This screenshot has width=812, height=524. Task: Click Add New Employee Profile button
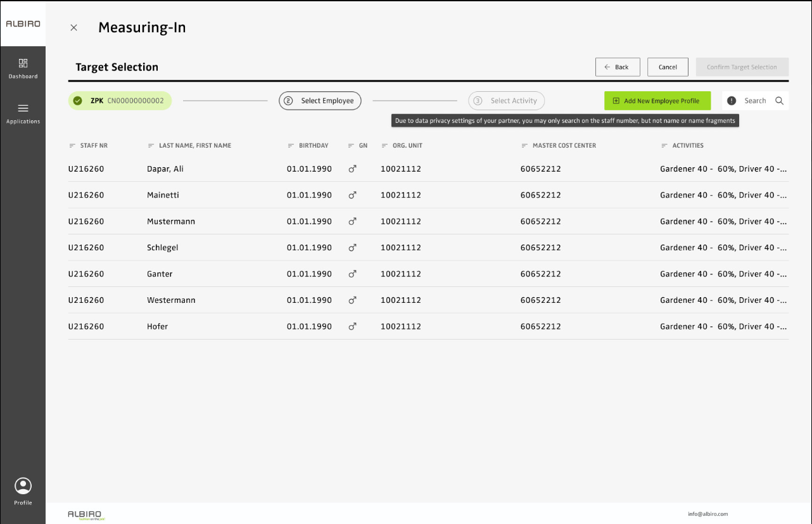click(657, 101)
